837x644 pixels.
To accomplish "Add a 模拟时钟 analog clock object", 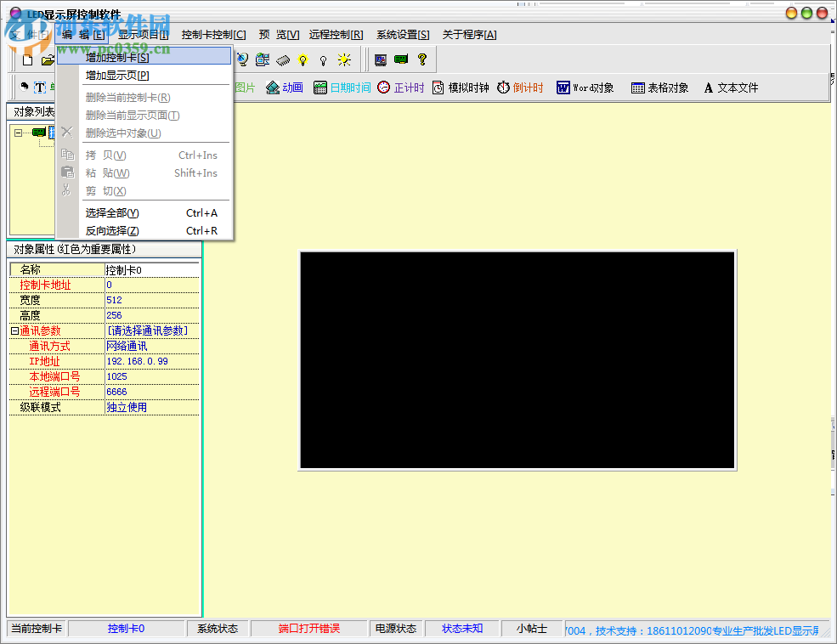I will [x=461, y=88].
